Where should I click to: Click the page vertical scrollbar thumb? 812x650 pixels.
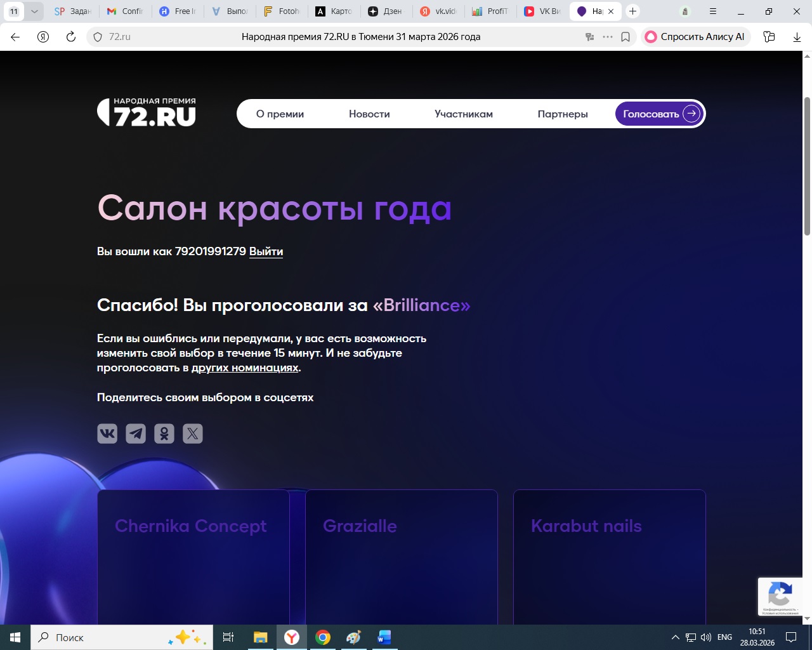(808, 166)
